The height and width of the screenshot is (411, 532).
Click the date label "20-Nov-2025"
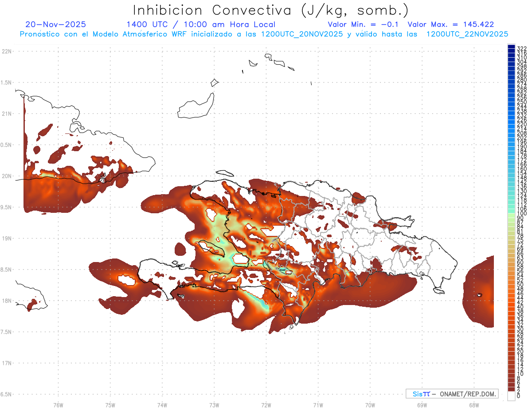click(x=56, y=24)
